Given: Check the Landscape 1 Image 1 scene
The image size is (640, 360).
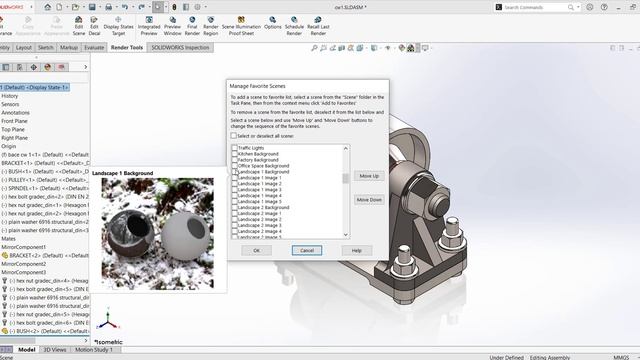Looking at the screenshot, I should [234, 178].
